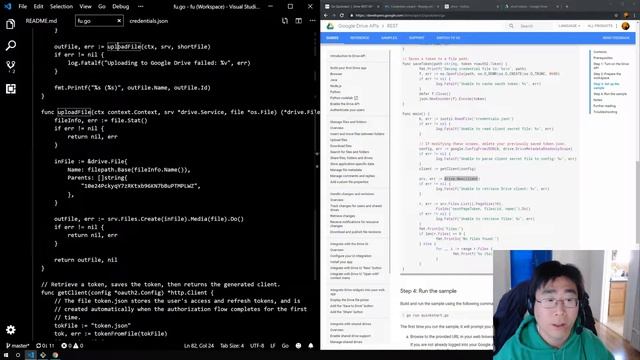Open the Debug menu
This screenshot has width=640, height=360.
click(x=120, y=7)
